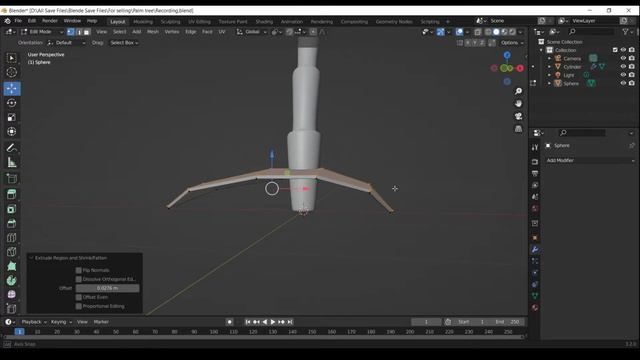Collapse the Extrude Region operator panel
640x360 pixels.
(x=31, y=258)
